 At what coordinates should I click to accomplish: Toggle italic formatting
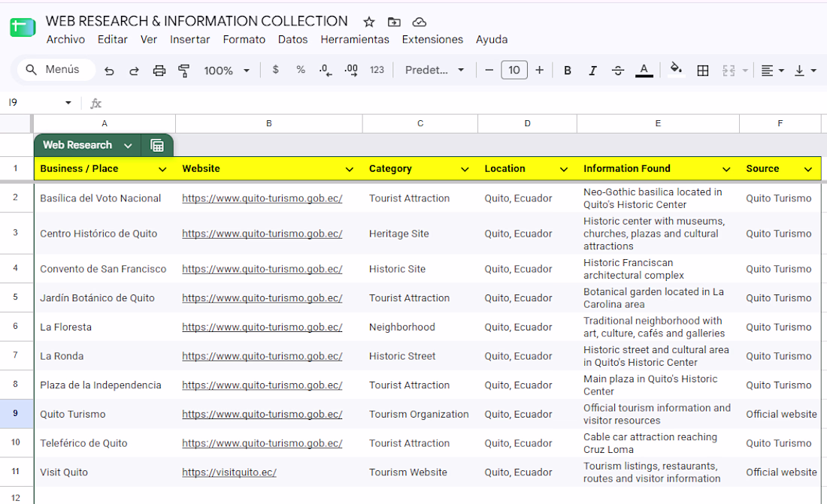coord(593,70)
